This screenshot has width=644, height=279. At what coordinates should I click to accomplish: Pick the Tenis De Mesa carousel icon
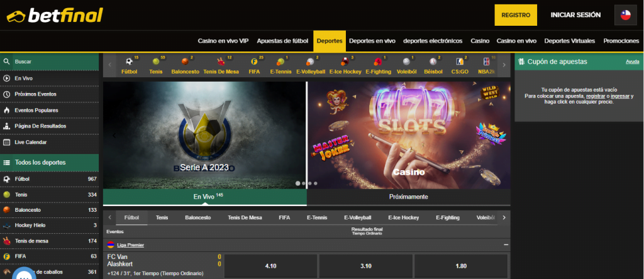221,62
